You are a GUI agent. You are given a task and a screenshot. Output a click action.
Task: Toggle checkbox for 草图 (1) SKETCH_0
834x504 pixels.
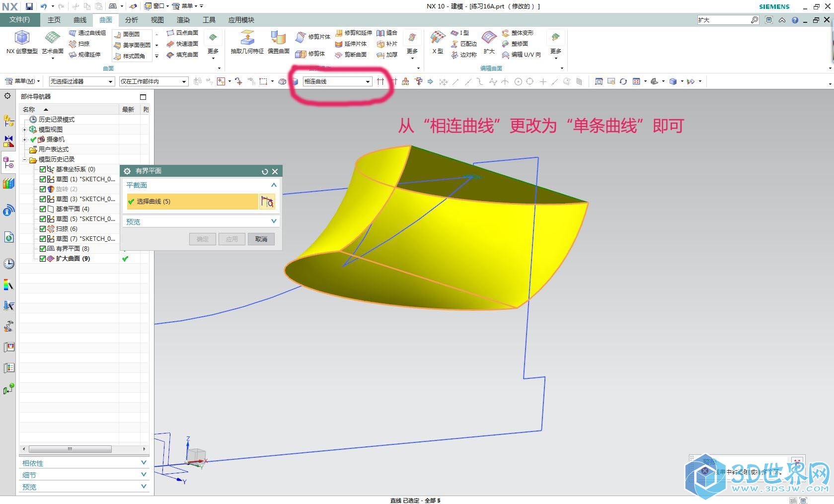[x=43, y=179]
